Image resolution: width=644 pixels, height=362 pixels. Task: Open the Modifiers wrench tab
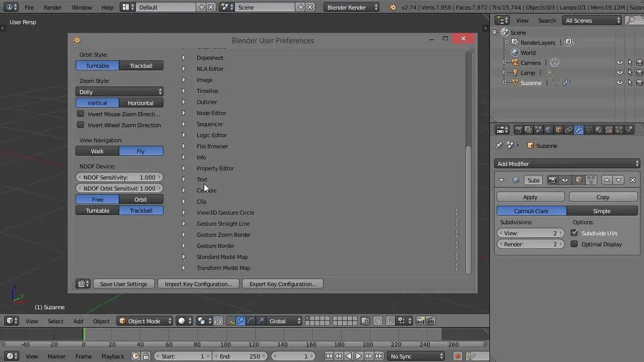579,130
